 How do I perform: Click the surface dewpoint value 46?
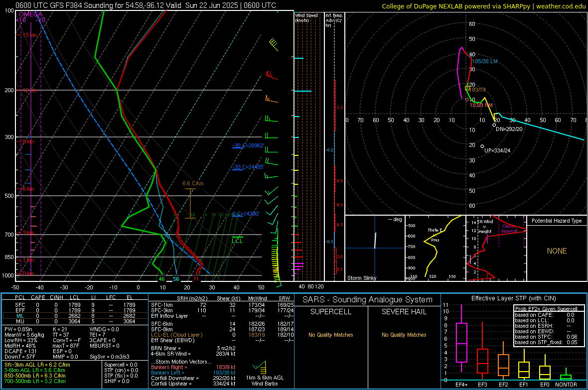click(x=161, y=279)
